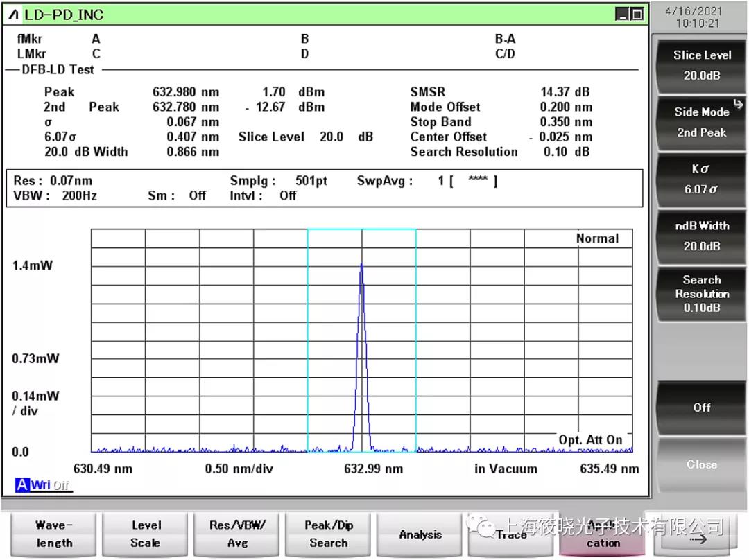This screenshot has height=560, width=749.
Task: Select the Search Resolution 0.10dB key
Action: [x=701, y=293]
